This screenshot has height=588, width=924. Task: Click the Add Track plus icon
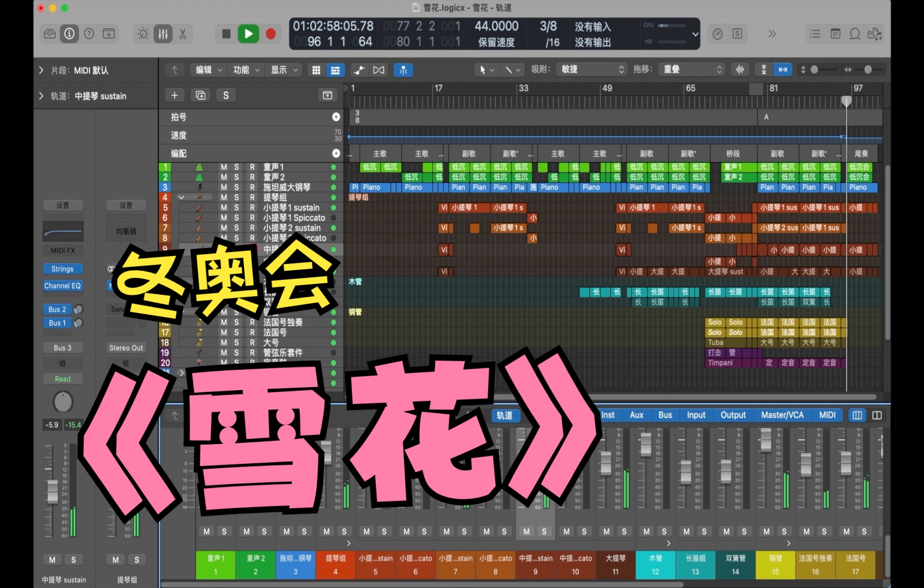tap(174, 95)
